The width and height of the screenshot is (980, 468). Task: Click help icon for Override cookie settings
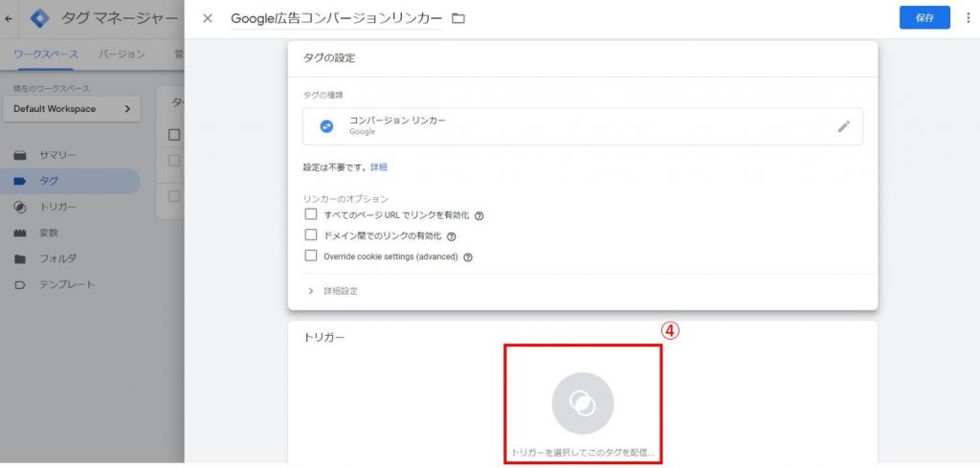coord(467,256)
